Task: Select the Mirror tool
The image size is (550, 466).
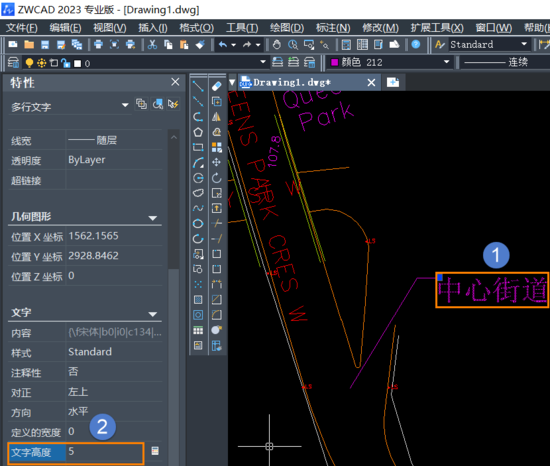Action: click(x=217, y=117)
